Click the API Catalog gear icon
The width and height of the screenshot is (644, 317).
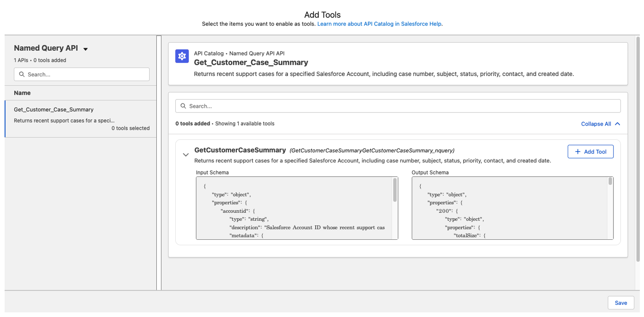(x=182, y=56)
